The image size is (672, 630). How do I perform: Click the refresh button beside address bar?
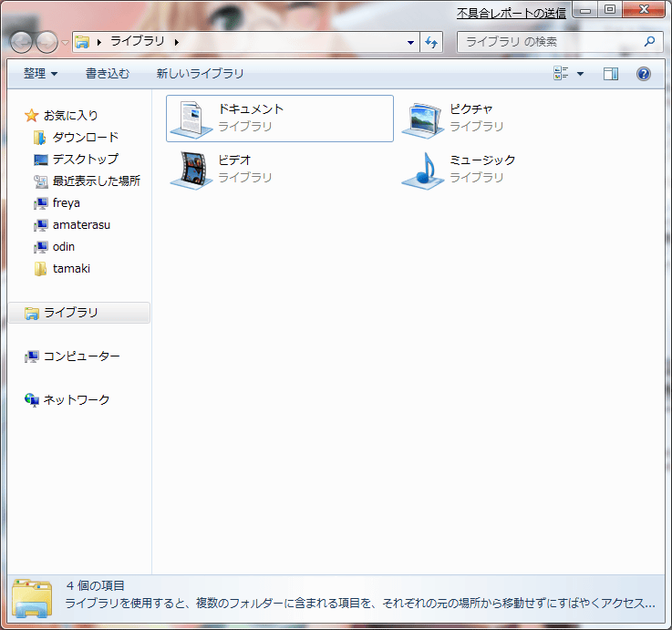[432, 42]
